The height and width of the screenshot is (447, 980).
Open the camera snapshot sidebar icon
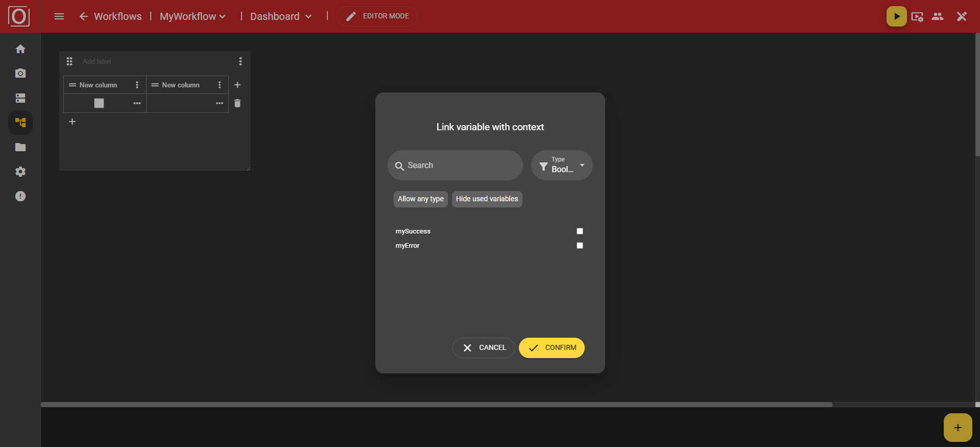pyautogui.click(x=20, y=74)
